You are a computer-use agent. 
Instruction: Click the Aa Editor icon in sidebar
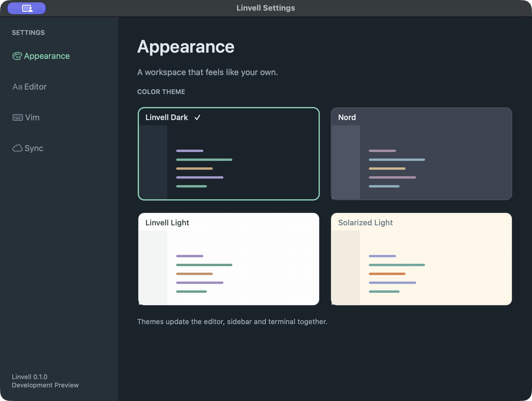click(x=17, y=87)
